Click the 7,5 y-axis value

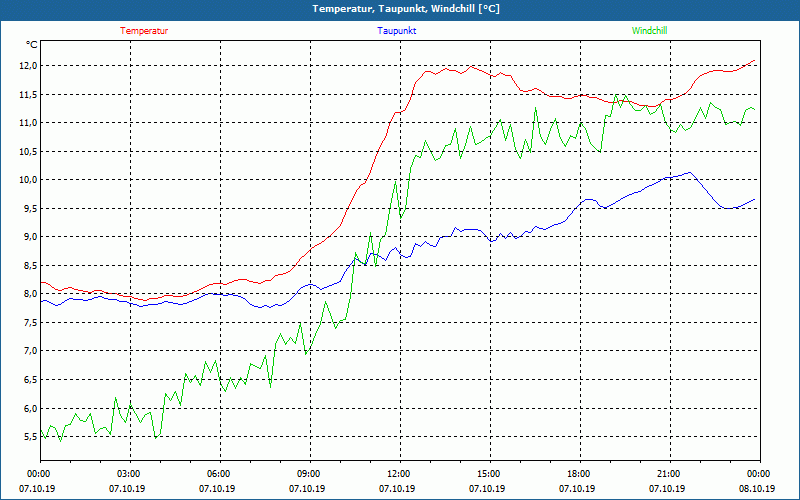click(31, 322)
